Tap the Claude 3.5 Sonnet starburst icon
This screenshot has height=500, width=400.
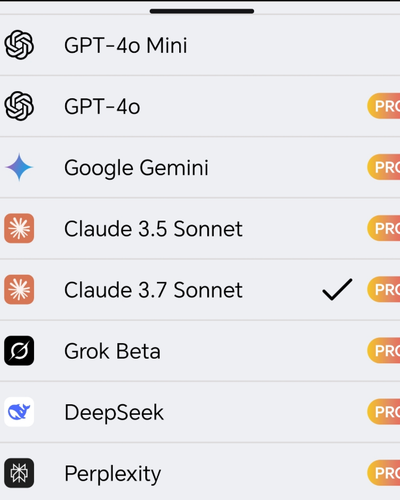(x=19, y=228)
